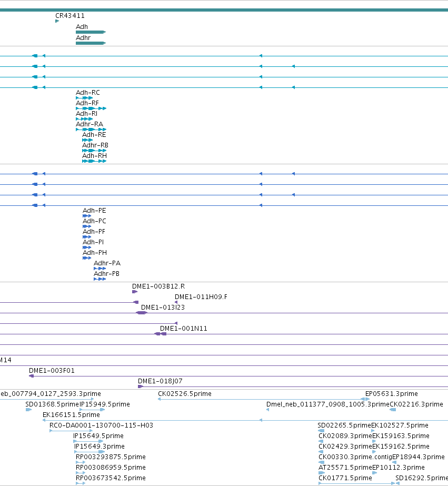Select the Adhr-PA protein feature
448x486 pixels.
100,269
